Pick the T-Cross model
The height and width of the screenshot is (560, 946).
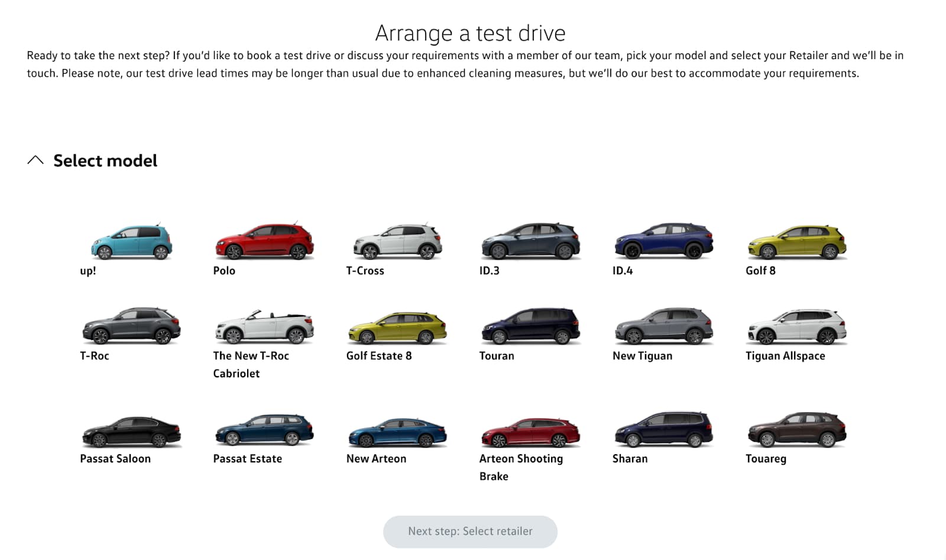coord(397,241)
